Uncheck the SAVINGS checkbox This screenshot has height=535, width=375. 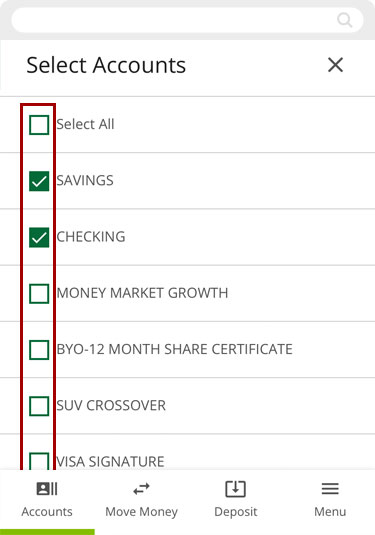[39, 181]
